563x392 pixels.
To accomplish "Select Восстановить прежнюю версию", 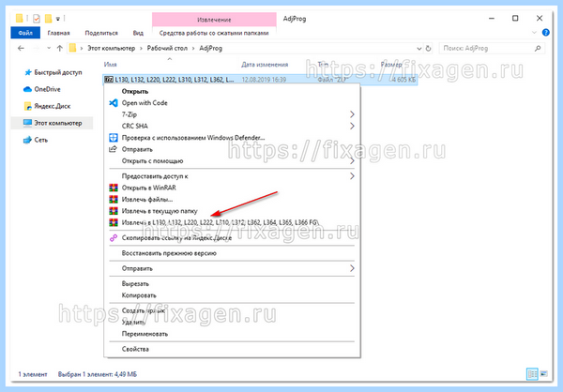I will (x=169, y=253).
